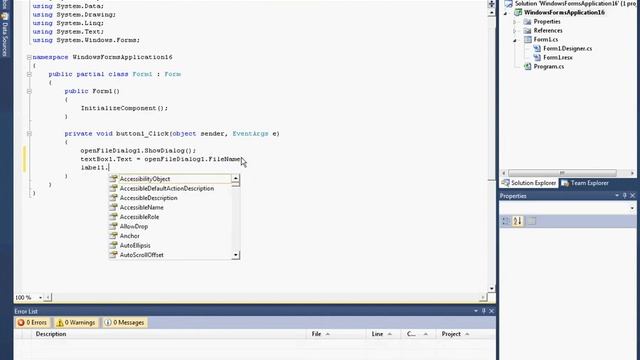This screenshot has width=640, height=360.
Task: Collapse the button1_Click method region
Action: click(x=29, y=134)
